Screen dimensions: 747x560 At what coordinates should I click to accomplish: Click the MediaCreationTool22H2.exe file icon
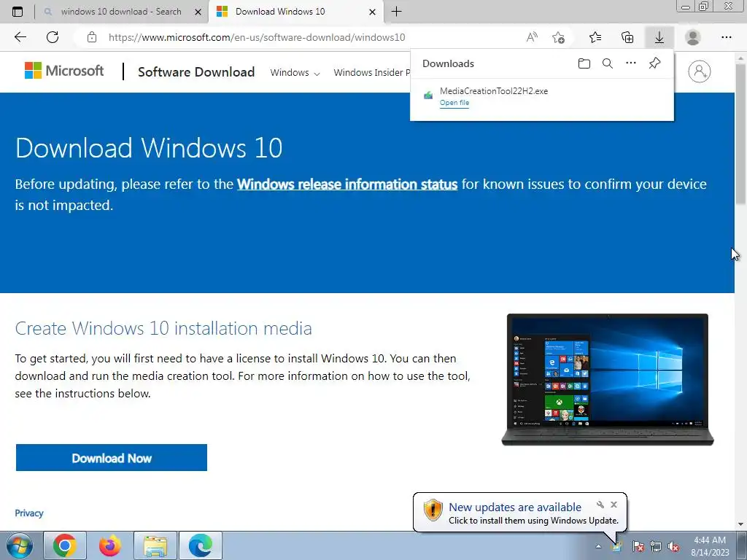428,96
